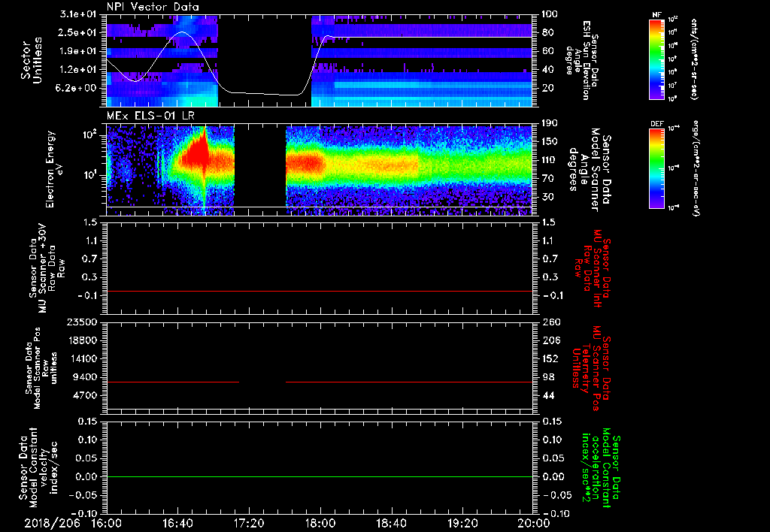Select the "NF" label above the color bar
Viewport: 770px width, 532px height.
pyautogui.click(x=656, y=15)
